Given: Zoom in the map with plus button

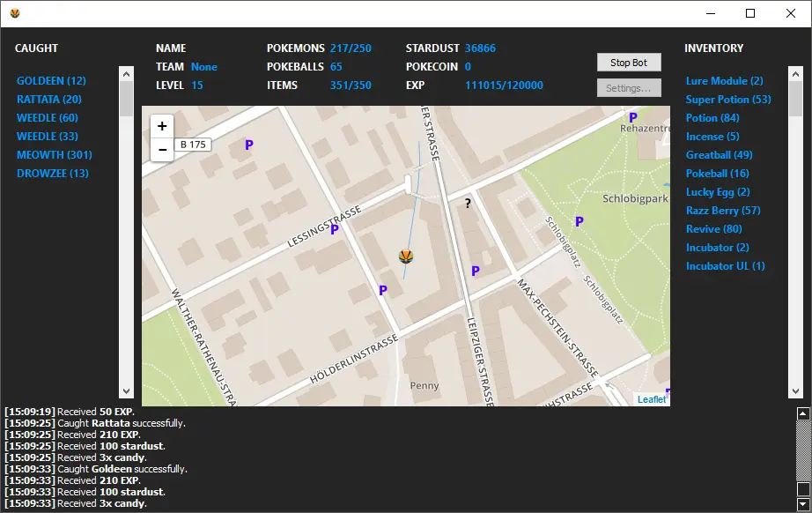Looking at the screenshot, I should click(162, 127).
